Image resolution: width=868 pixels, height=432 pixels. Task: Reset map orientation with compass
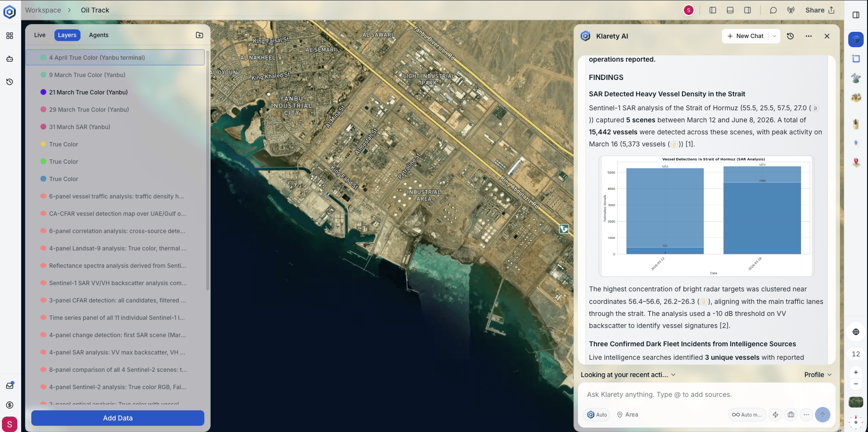tap(856, 422)
